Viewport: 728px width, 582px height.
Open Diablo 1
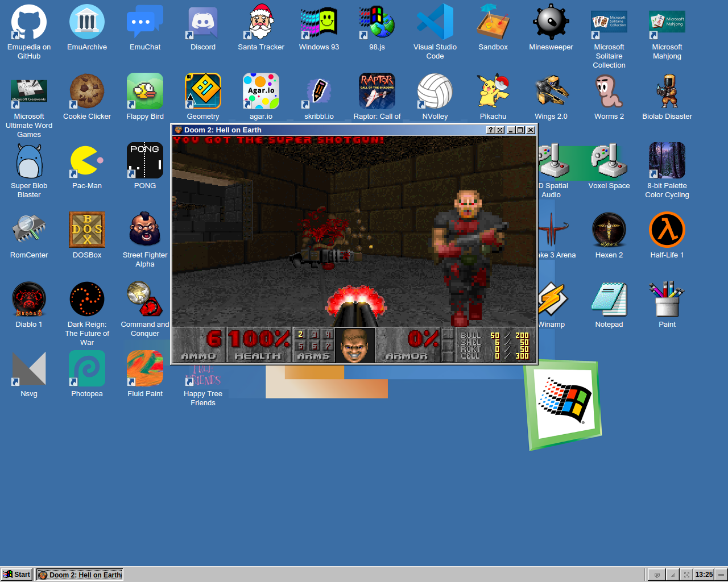point(28,299)
